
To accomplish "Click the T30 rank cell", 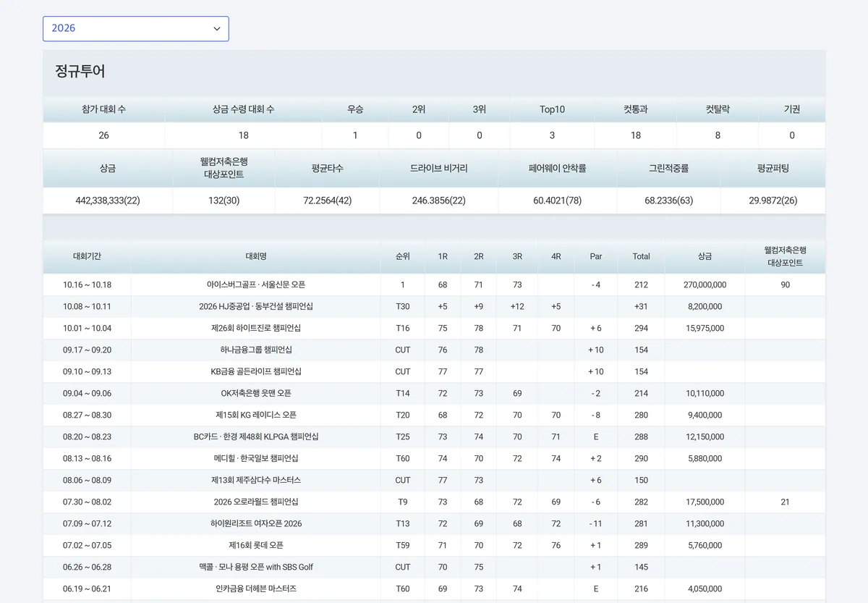I will coord(403,307).
